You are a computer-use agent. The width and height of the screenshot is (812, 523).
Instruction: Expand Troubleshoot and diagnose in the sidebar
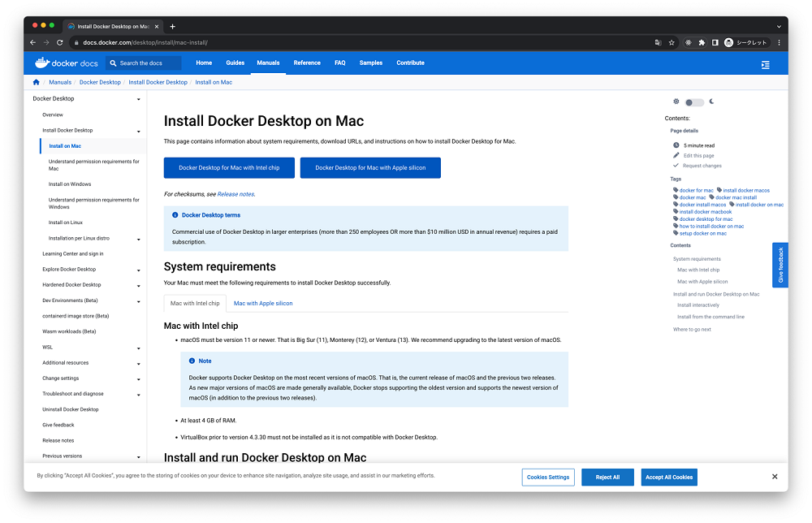(139, 394)
